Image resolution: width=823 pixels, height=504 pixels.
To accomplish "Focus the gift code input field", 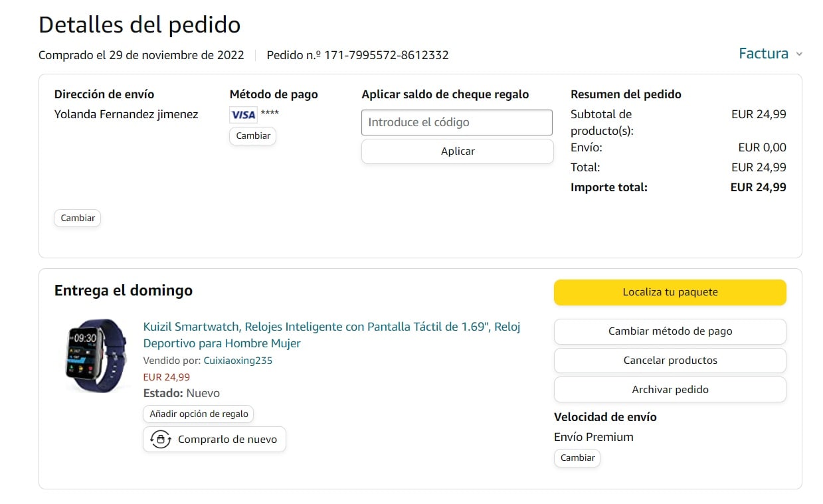I will (457, 122).
